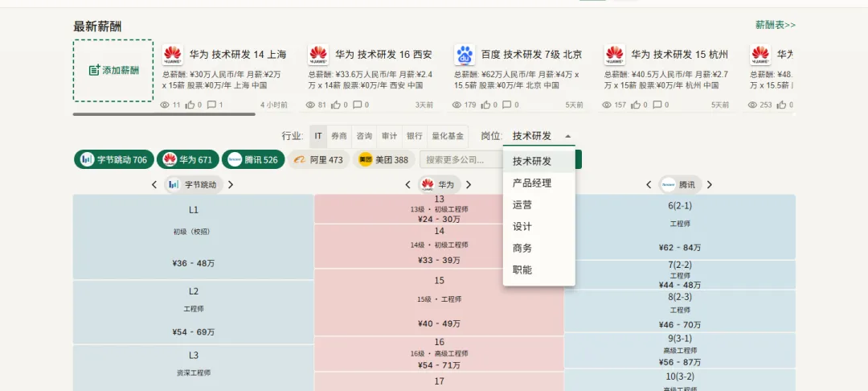Click the 腾讯 column header pill
Screen dimensions: 868x391
[680, 184]
